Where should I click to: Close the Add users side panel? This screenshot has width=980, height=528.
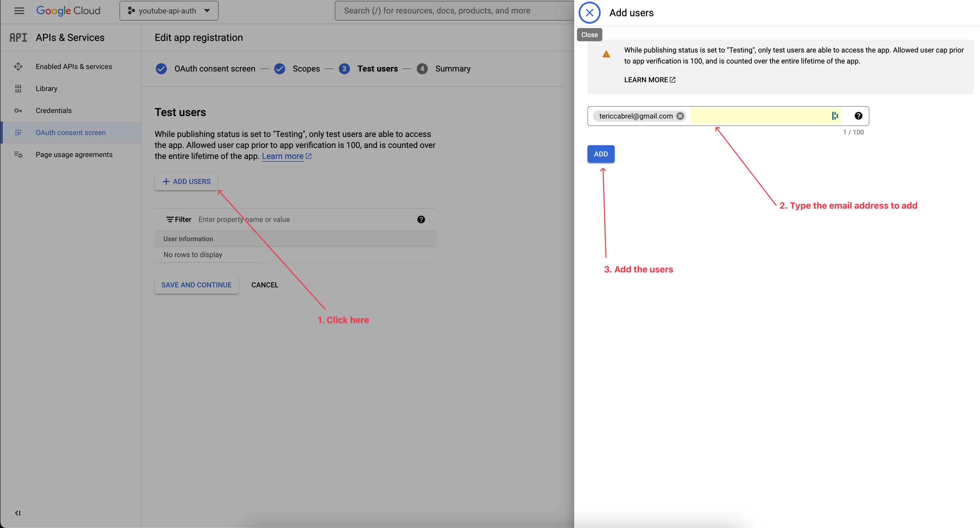(x=589, y=13)
